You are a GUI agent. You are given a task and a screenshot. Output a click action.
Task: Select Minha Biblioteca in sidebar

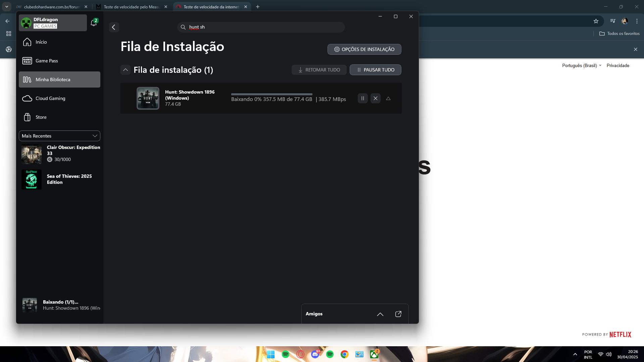pyautogui.click(x=59, y=80)
